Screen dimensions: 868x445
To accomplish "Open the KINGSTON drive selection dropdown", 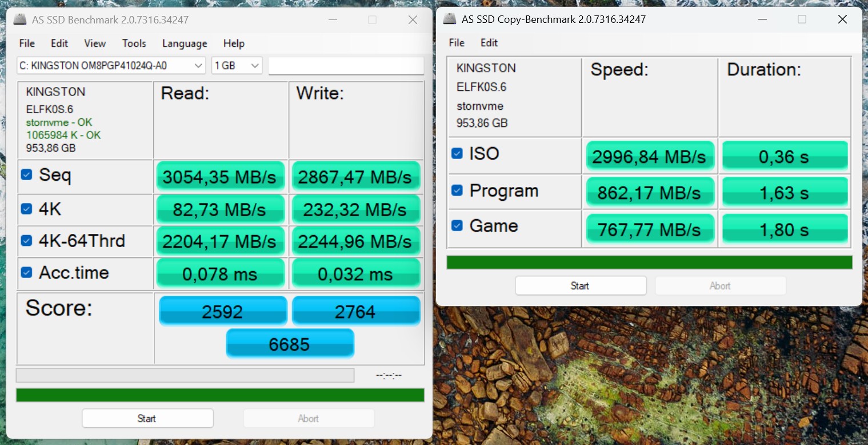I will [x=111, y=66].
